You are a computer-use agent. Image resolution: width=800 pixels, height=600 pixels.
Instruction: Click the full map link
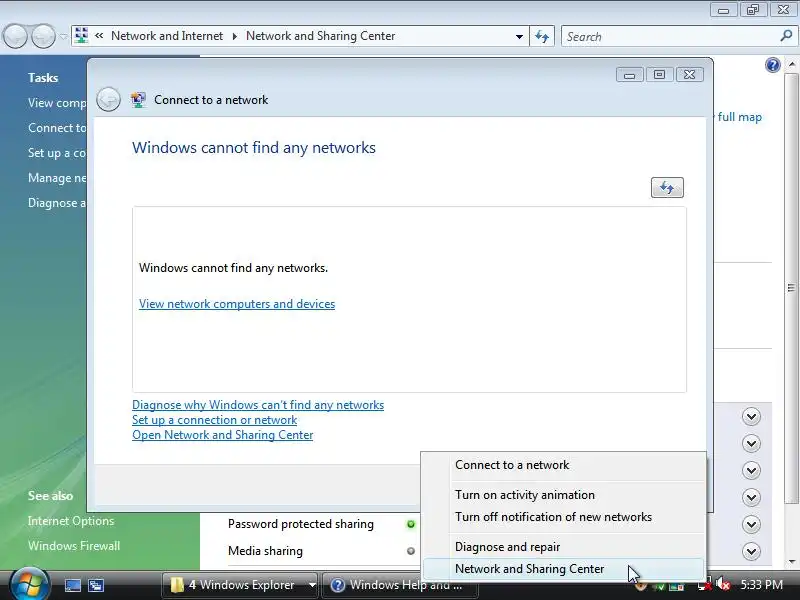click(x=739, y=117)
